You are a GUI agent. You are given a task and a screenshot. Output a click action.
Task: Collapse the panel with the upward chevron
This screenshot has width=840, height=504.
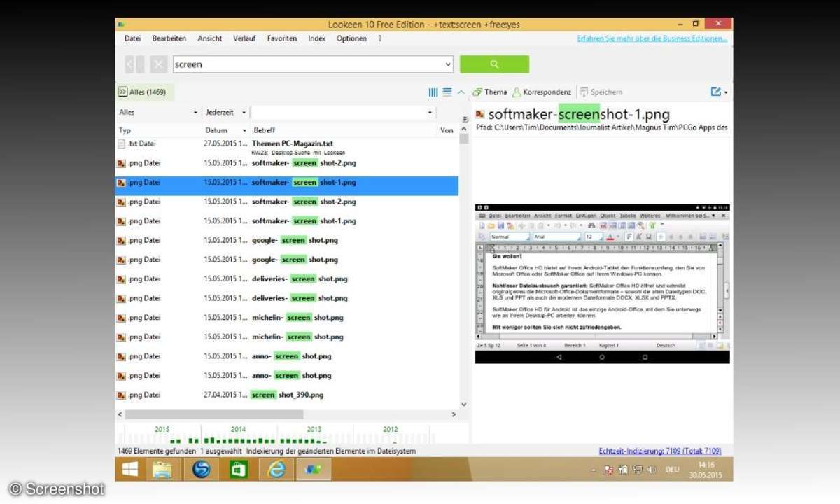point(461,92)
